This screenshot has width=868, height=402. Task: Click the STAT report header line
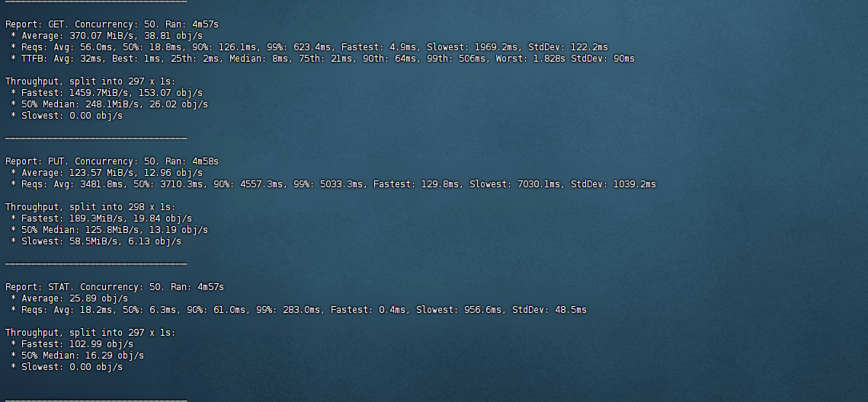(114, 287)
